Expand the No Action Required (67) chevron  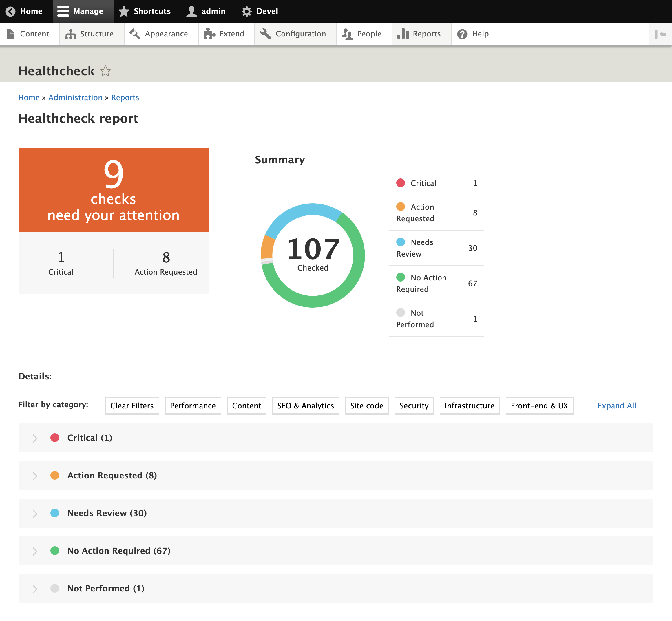click(35, 551)
